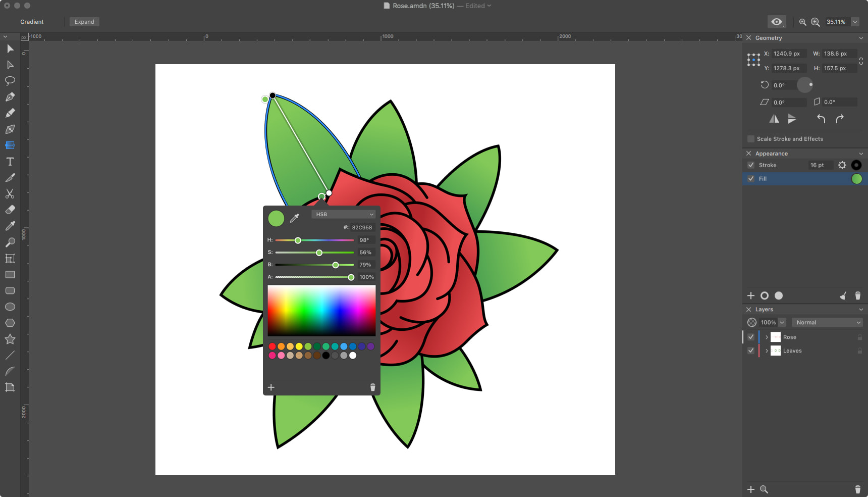The image size is (868, 497).
Task: Open the HSB color mode dropdown
Action: pos(344,214)
